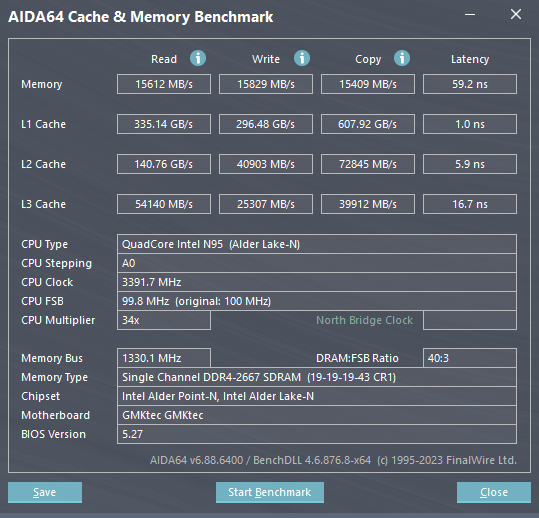Click the Memory Latency 59.2 ns field
The height and width of the screenshot is (518, 539).
(470, 84)
